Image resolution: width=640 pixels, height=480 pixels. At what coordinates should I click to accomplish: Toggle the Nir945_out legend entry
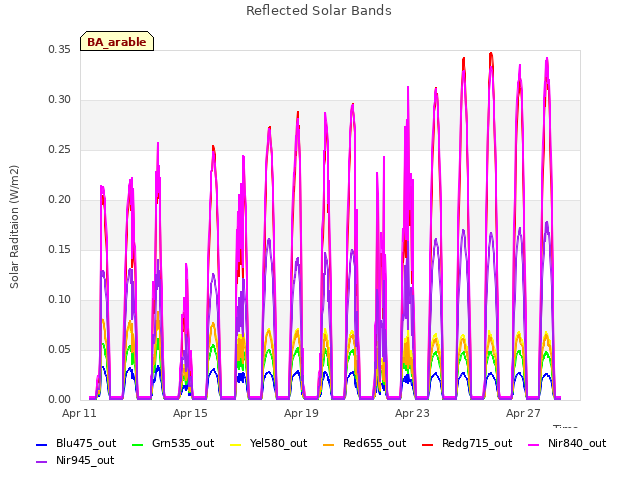(75, 460)
